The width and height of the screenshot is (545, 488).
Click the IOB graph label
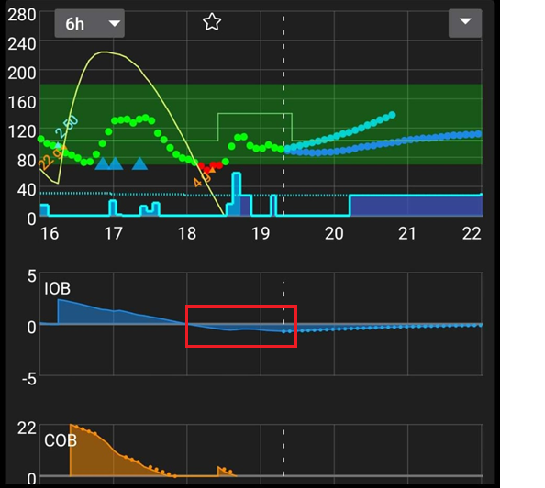coord(57,289)
